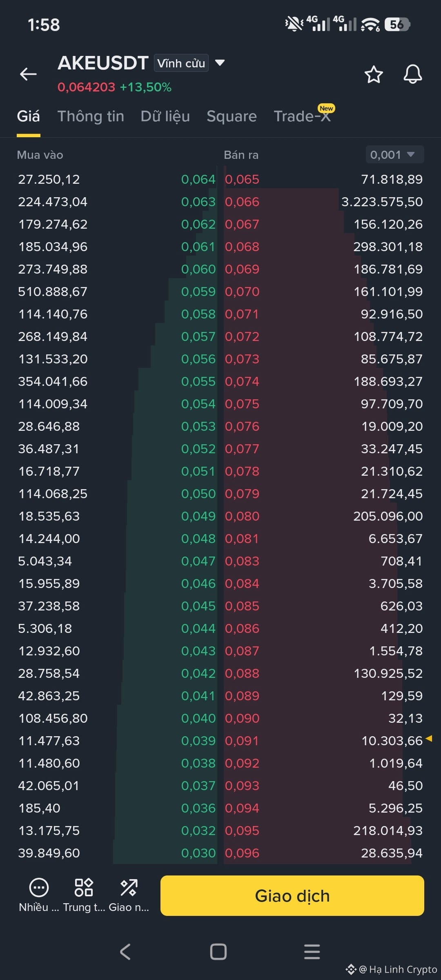Tap Android home navigation button
The image size is (441, 980).
coord(218,952)
